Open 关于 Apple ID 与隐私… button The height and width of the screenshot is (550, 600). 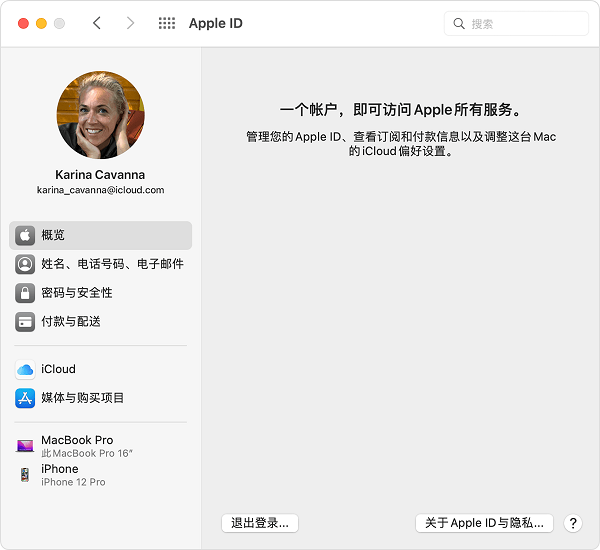484,523
